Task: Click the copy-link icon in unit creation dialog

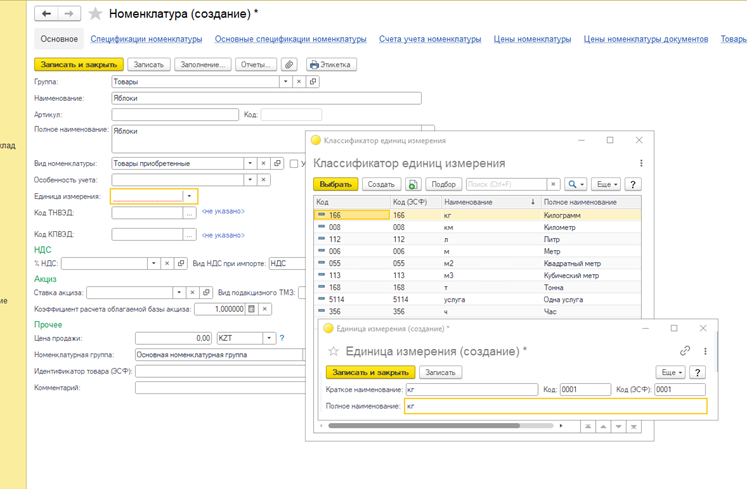Action: pos(685,351)
